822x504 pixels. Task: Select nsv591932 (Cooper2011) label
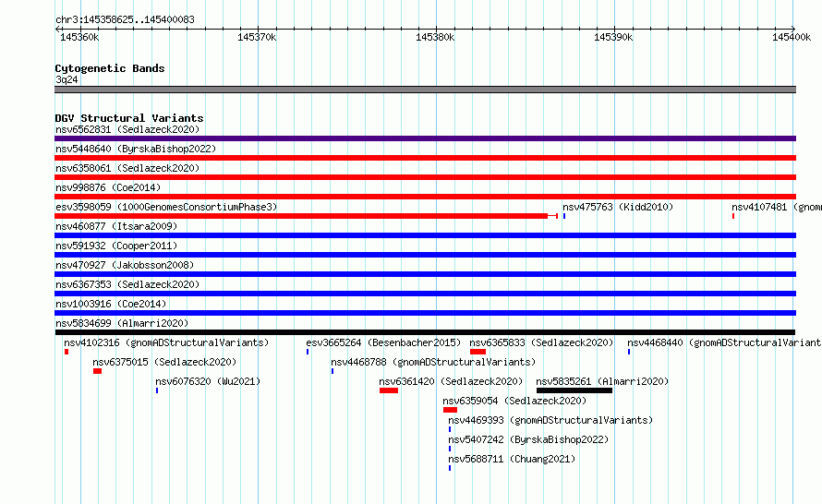[x=116, y=246]
